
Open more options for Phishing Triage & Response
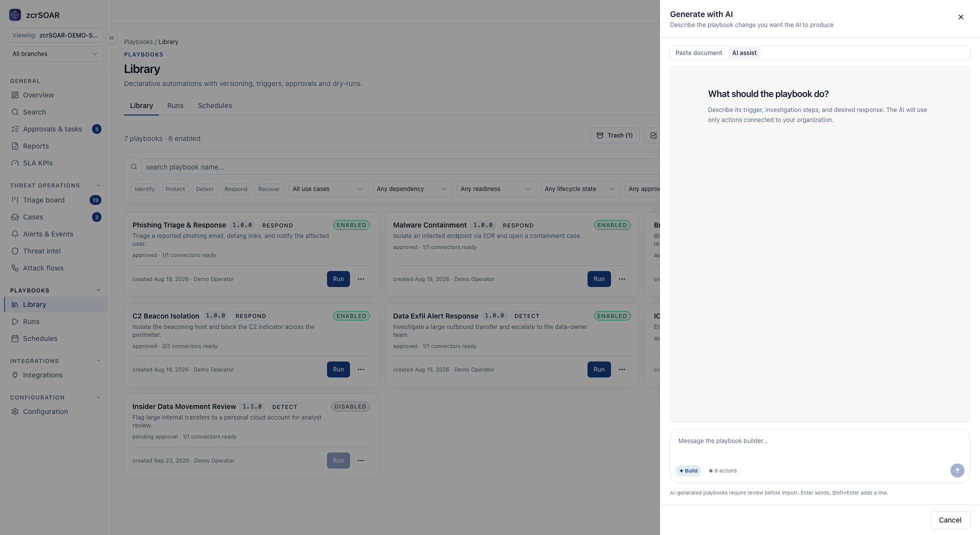point(361,279)
